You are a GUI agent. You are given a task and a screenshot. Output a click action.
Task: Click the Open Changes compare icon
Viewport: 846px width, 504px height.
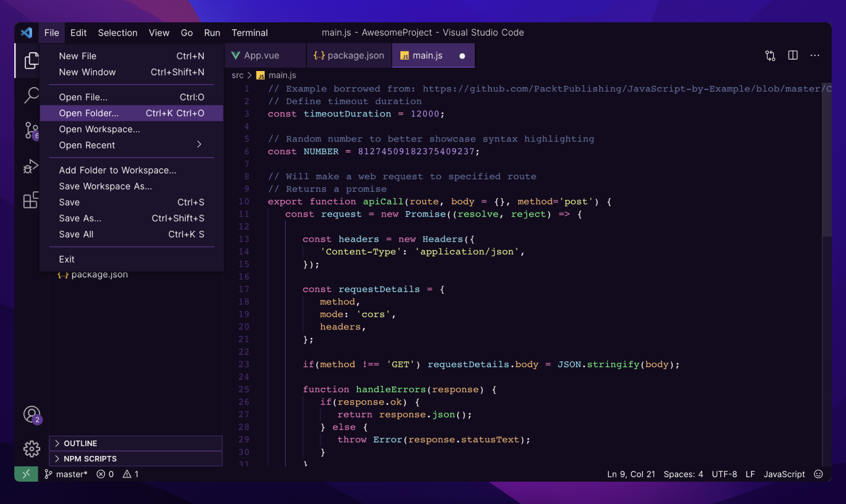(770, 56)
